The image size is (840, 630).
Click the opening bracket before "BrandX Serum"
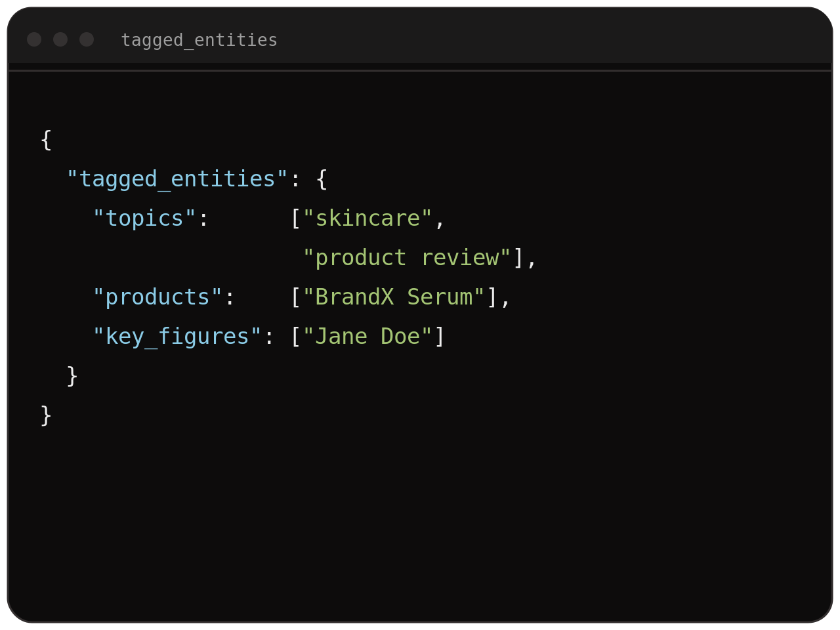(x=295, y=297)
